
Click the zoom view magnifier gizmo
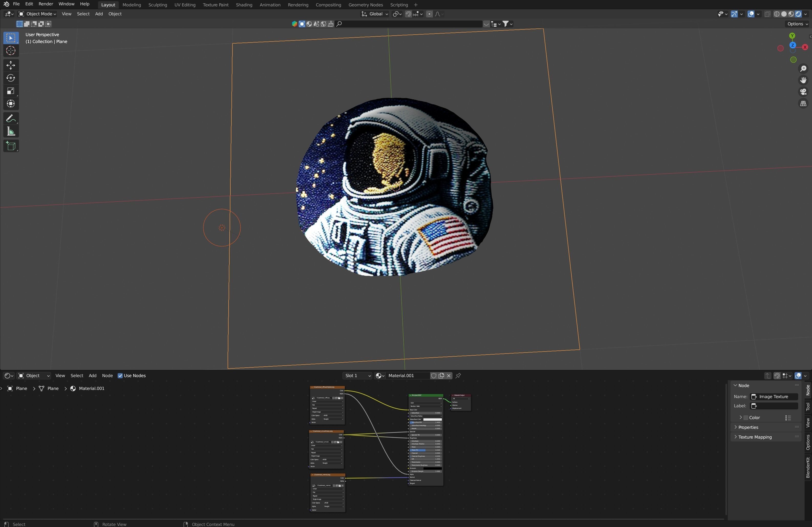(x=803, y=69)
